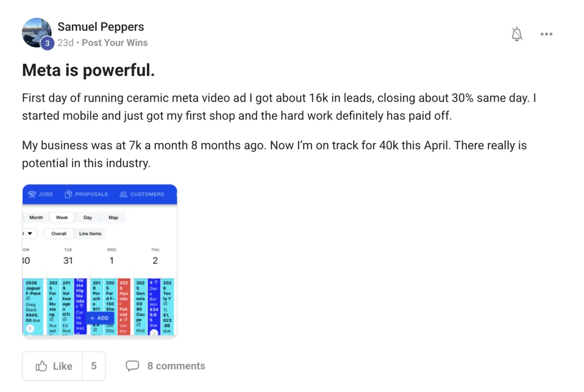Select the Line Items toggle in screenshot
The width and height of the screenshot is (584, 392).
click(91, 233)
